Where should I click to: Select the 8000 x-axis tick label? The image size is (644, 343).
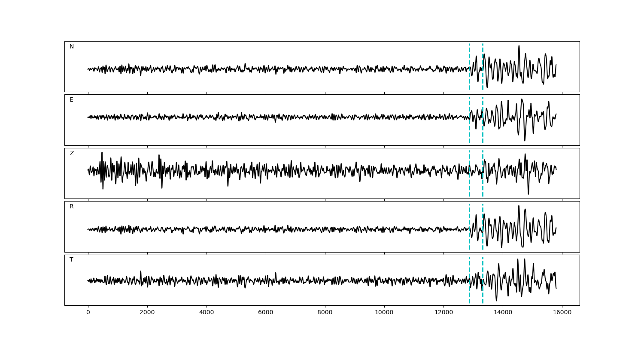click(325, 313)
